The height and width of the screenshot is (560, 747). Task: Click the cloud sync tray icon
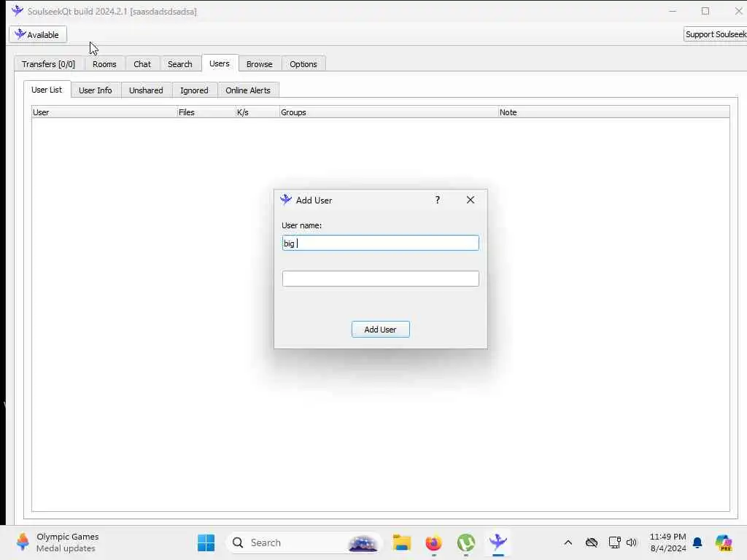pyautogui.click(x=592, y=542)
